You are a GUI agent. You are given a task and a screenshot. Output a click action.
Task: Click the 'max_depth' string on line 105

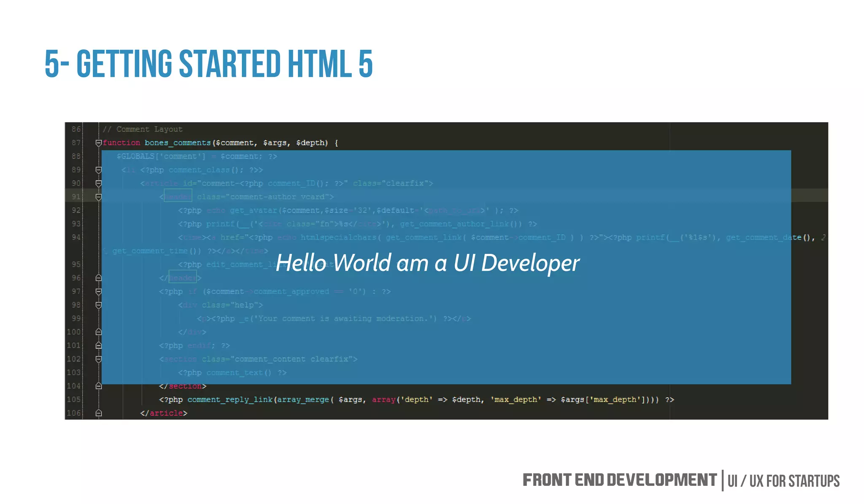click(x=516, y=399)
